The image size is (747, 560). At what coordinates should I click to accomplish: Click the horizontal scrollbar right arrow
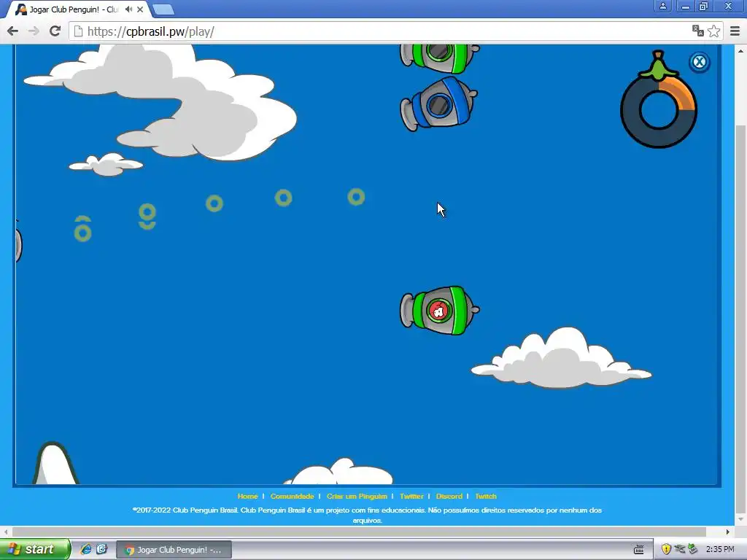coord(727,532)
